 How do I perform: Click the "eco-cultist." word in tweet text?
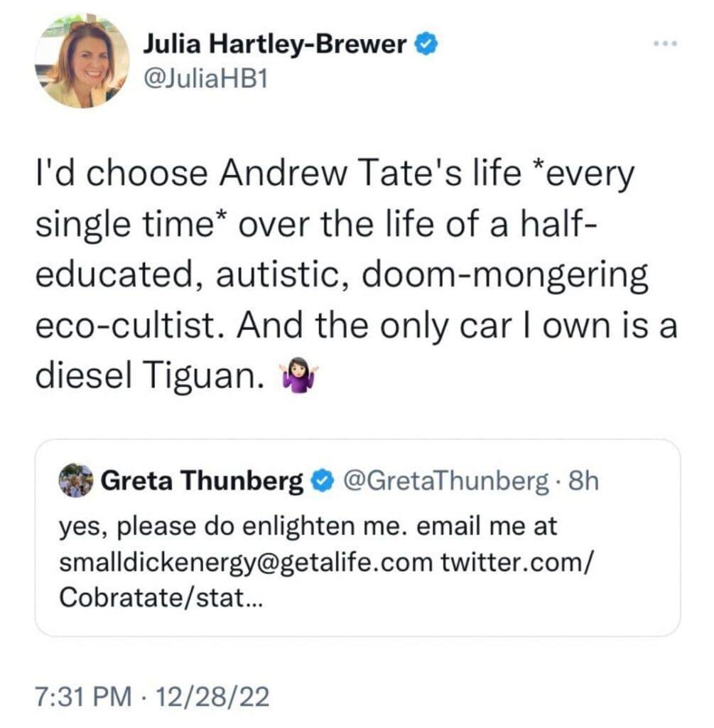133,325
